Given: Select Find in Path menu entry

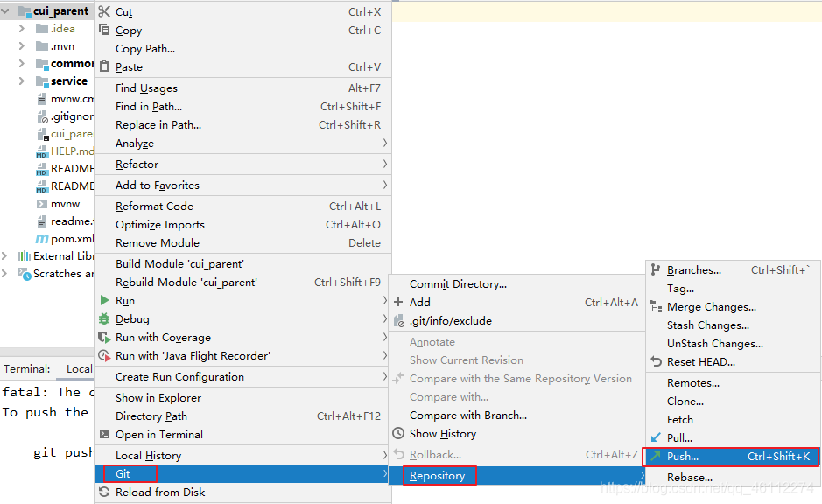Looking at the screenshot, I should [x=242, y=107].
